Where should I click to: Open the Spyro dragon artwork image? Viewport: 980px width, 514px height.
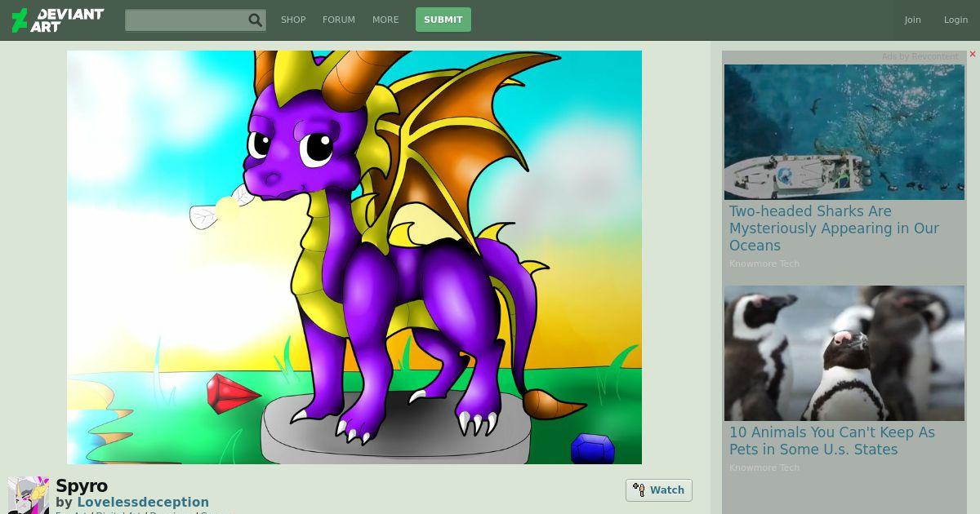[354, 257]
